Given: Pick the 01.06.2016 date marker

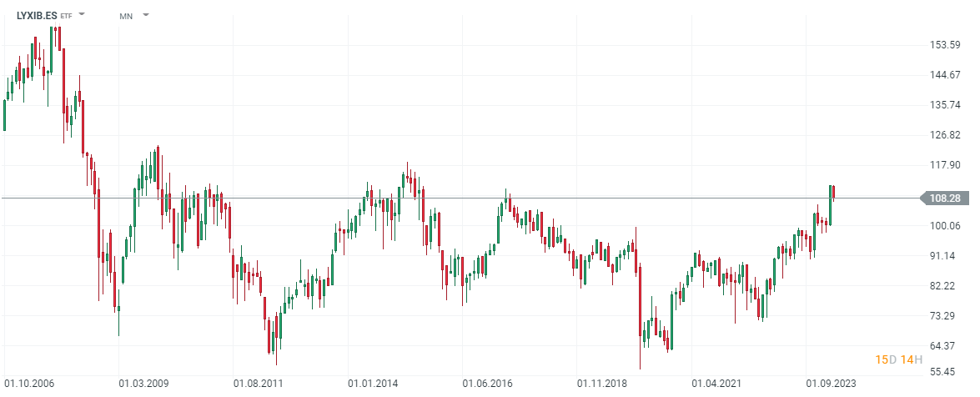Looking at the screenshot, I should pyautogui.click(x=488, y=384).
